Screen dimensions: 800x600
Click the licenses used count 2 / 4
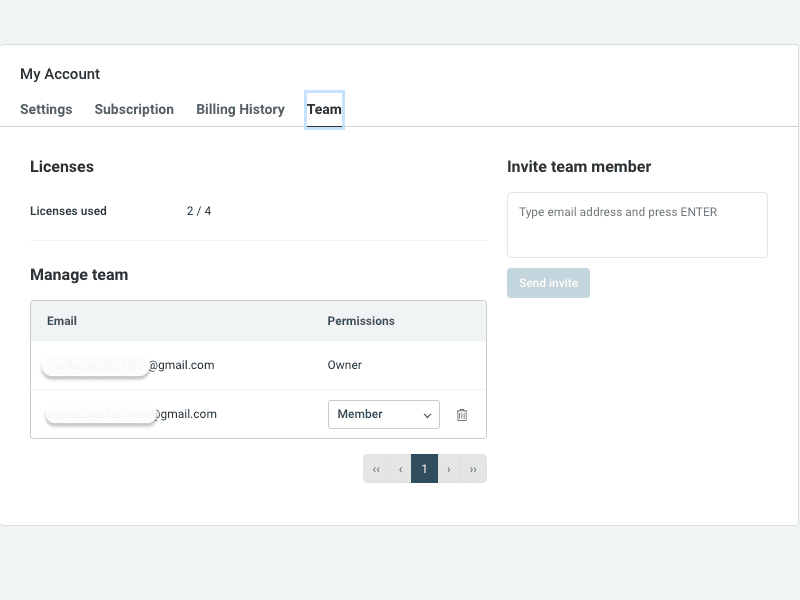point(199,211)
